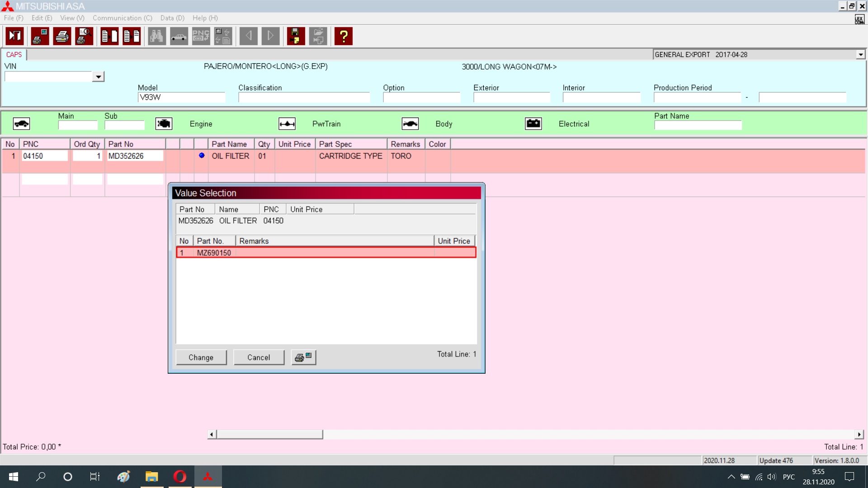Click the printer icon in the toolbar
The image size is (868, 488).
(x=62, y=36)
